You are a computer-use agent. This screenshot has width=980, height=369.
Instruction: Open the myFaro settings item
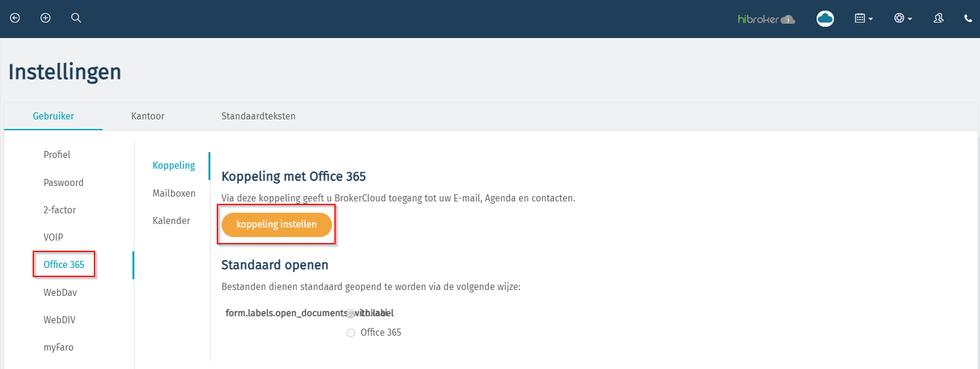click(x=58, y=347)
